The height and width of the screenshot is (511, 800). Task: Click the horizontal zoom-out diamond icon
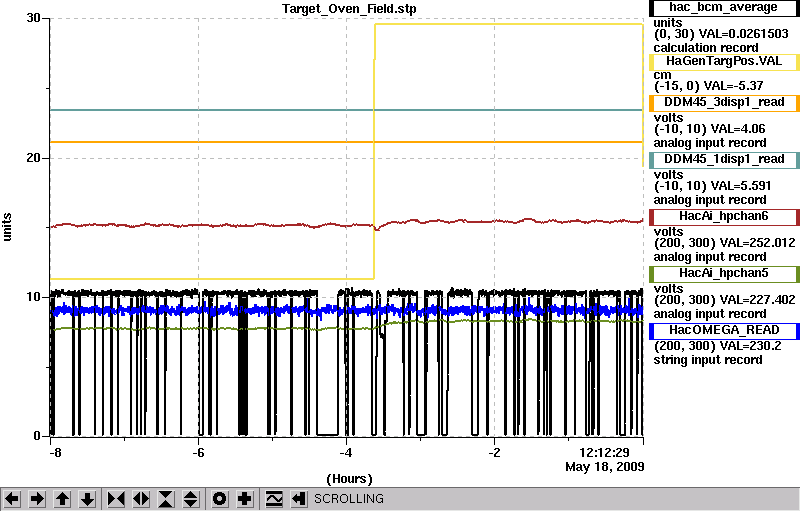[141, 499]
